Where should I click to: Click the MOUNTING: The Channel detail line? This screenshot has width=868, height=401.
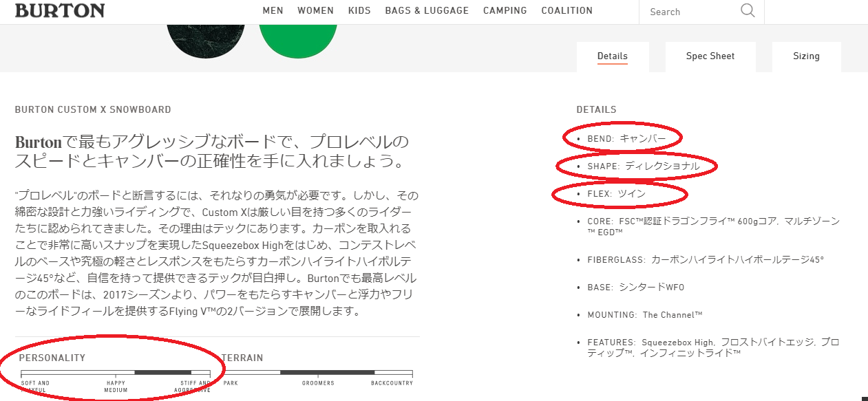(x=645, y=314)
